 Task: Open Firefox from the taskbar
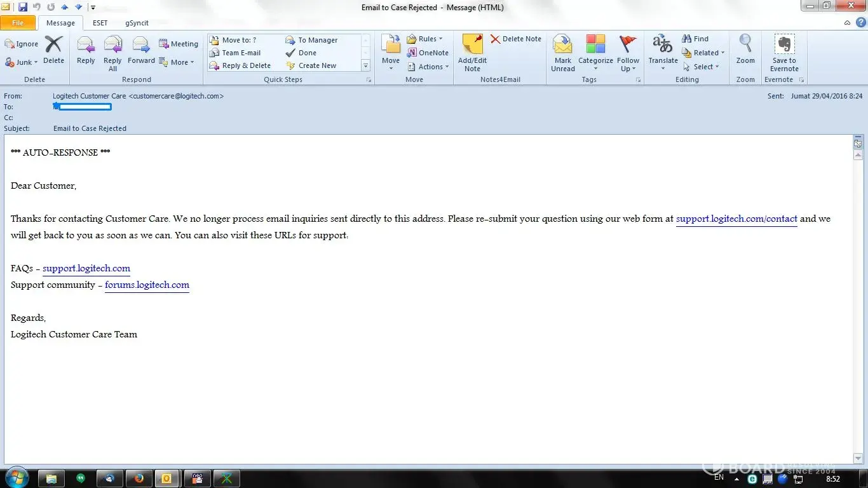pyautogui.click(x=139, y=478)
